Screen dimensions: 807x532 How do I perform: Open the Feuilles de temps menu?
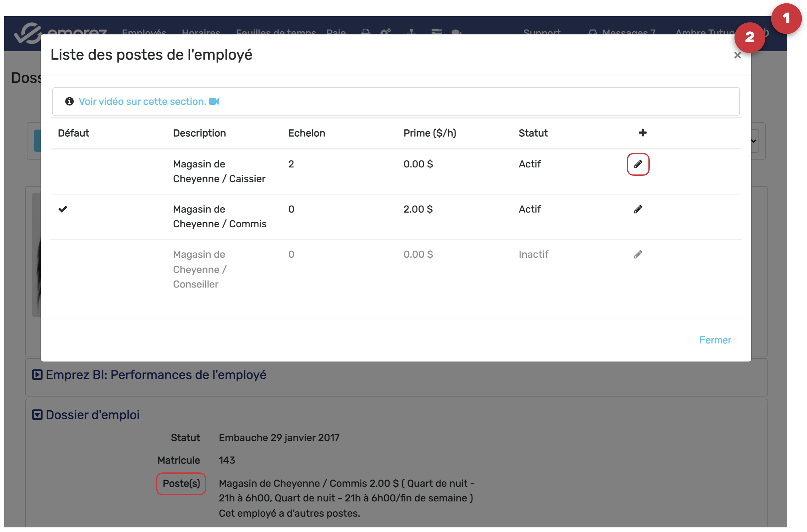(276, 32)
